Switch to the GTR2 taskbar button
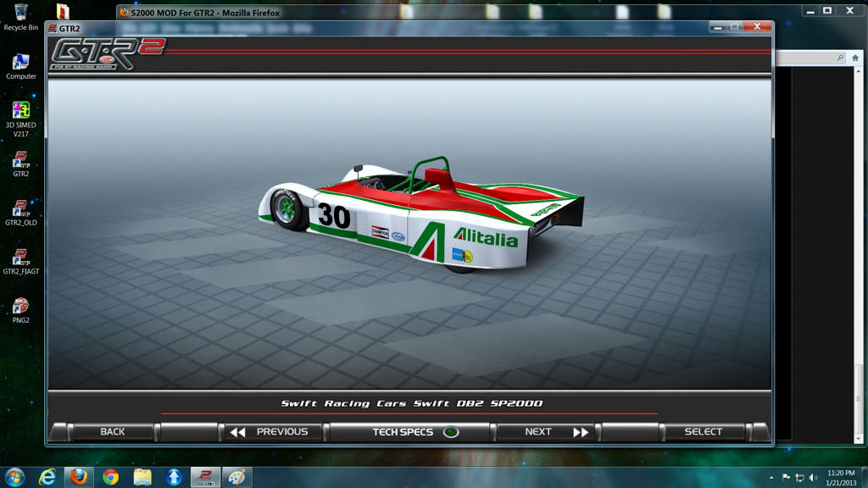Image resolution: width=868 pixels, height=488 pixels. pyautogui.click(x=205, y=477)
